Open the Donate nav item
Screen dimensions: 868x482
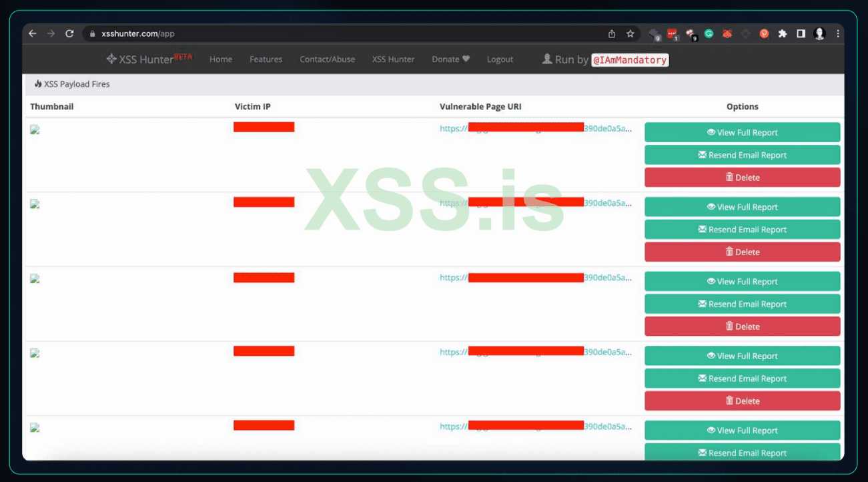(451, 59)
